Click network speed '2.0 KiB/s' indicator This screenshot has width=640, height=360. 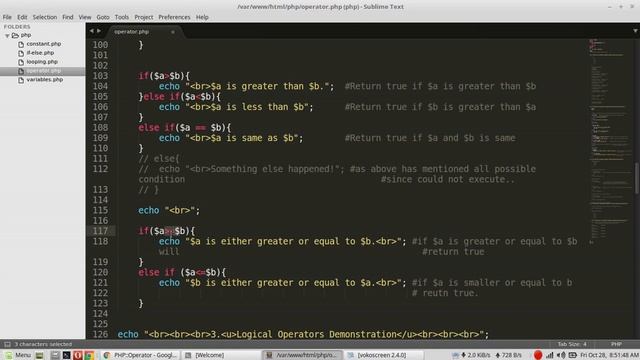click(x=476, y=355)
